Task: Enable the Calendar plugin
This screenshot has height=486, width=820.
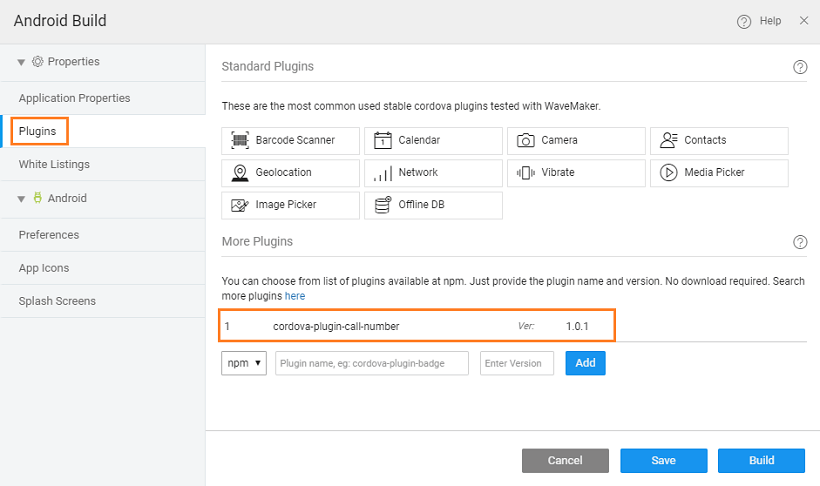Action: (433, 141)
